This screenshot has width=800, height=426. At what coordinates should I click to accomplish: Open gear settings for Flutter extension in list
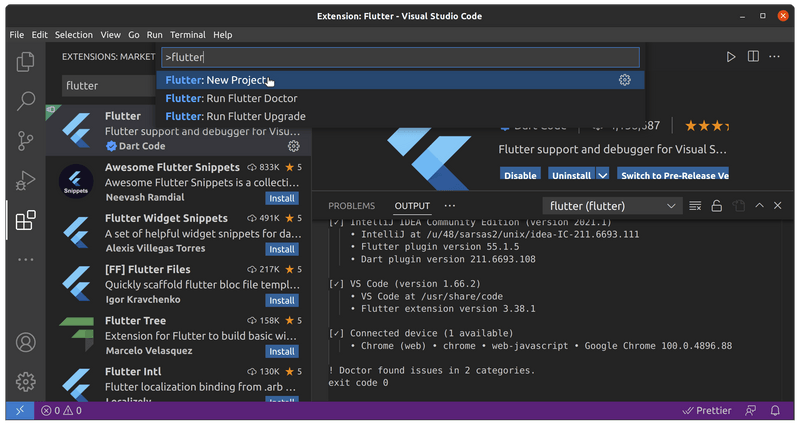(294, 146)
